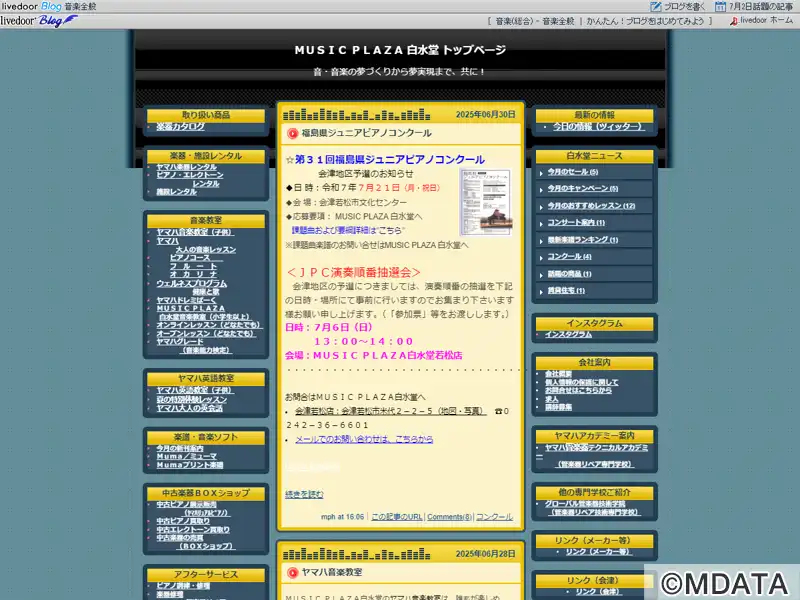
Task: Open livedoor ホーム text link
Action: pos(766,20)
